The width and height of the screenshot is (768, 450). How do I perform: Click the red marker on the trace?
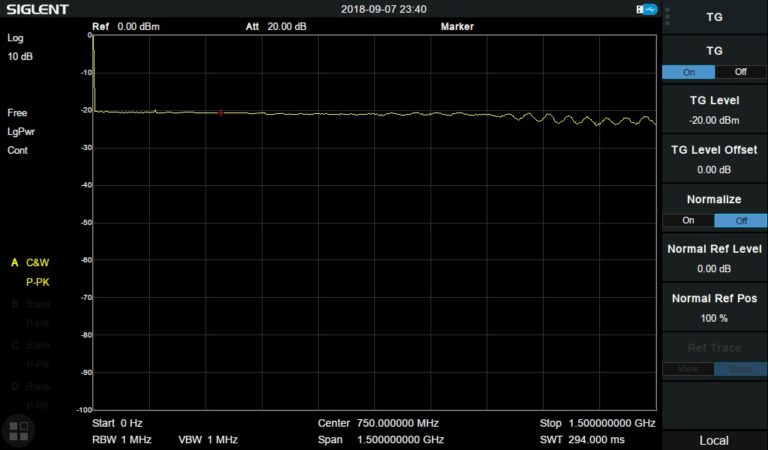pyautogui.click(x=220, y=113)
